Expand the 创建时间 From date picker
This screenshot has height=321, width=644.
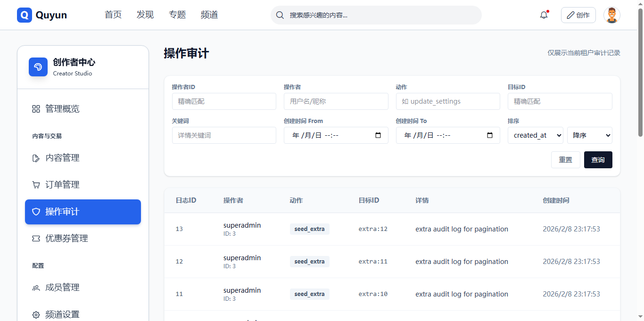[x=378, y=135]
